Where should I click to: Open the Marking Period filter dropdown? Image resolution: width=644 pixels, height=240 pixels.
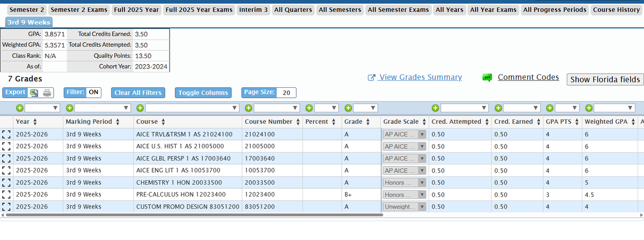click(102, 108)
